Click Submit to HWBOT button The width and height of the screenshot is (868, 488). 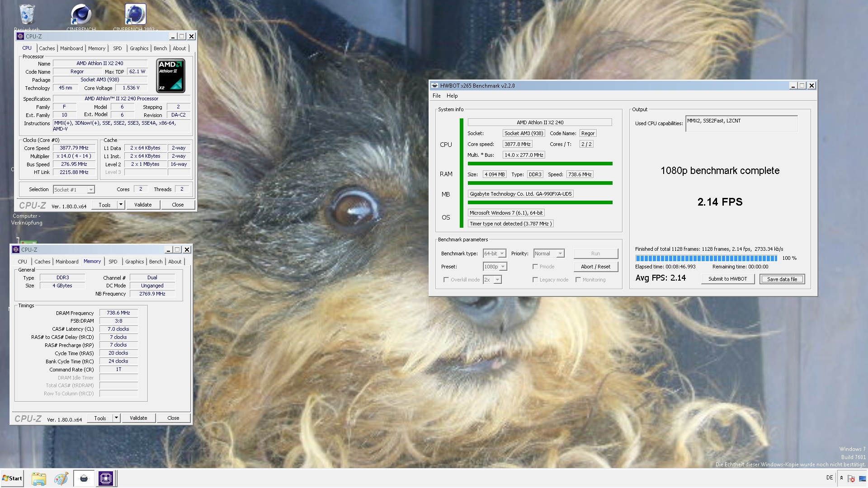(728, 279)
